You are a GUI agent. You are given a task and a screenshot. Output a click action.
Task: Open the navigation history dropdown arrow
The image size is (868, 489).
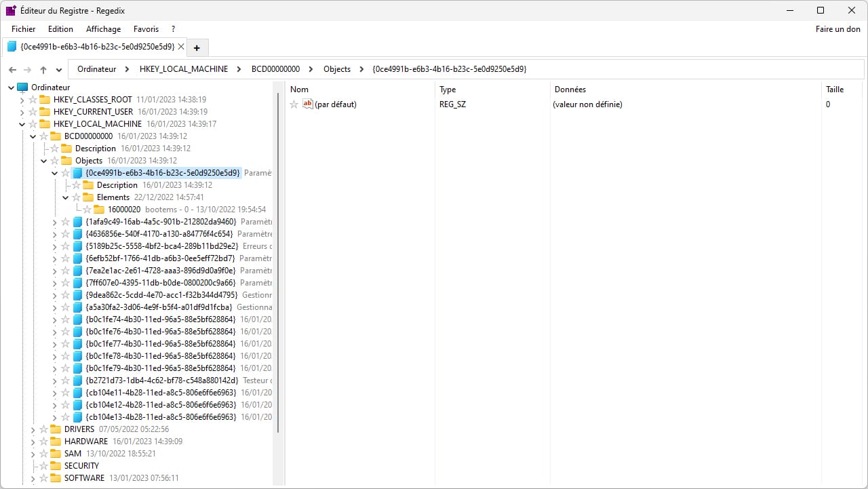[x=59, y=70]
